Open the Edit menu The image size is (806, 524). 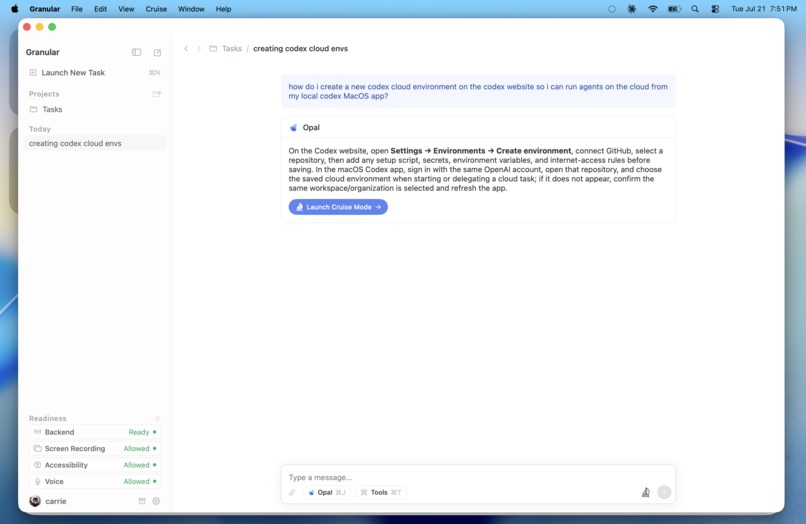100,9
